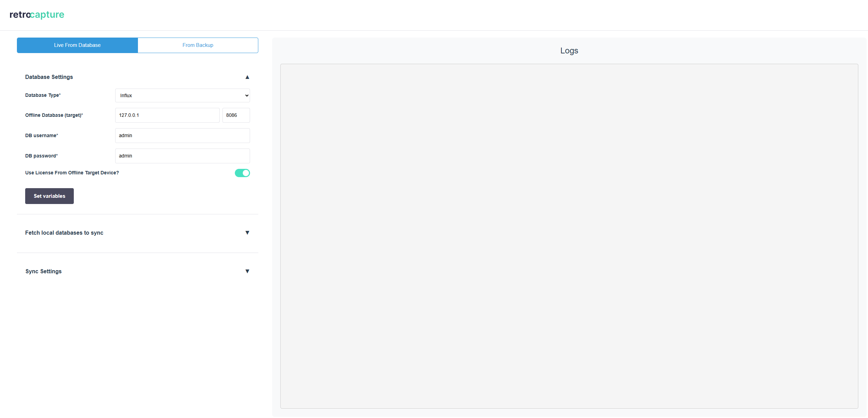Click the Use License From Offline label
Image resolution: width=868 pixels, height=418 pixels.
(72, 173)
